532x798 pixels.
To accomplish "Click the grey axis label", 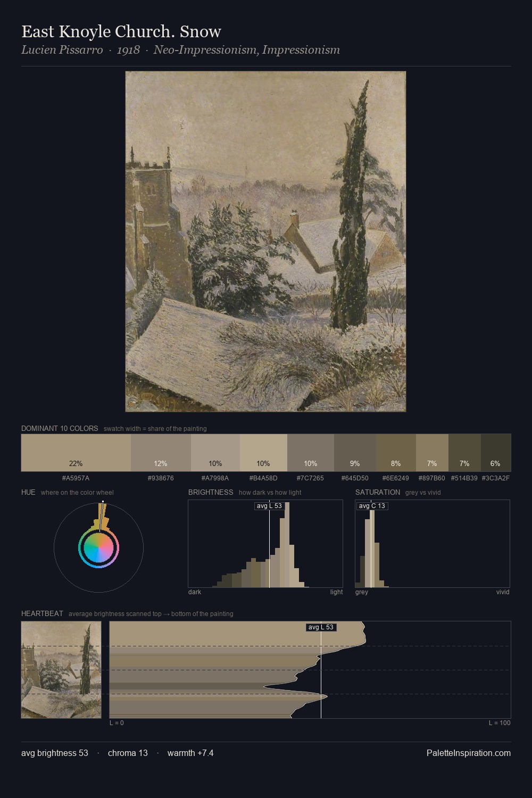I will 362,592.
